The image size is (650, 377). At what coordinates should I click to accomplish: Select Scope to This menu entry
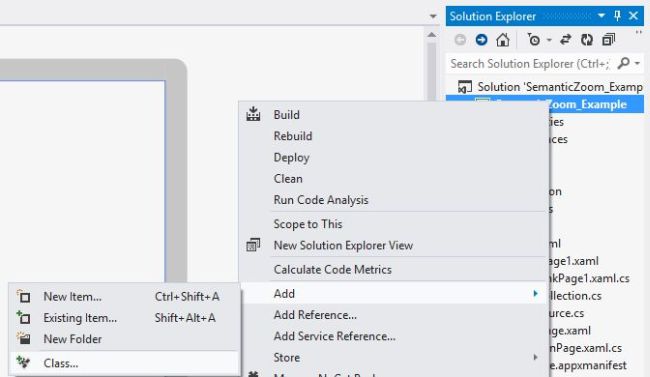point(308,224)
